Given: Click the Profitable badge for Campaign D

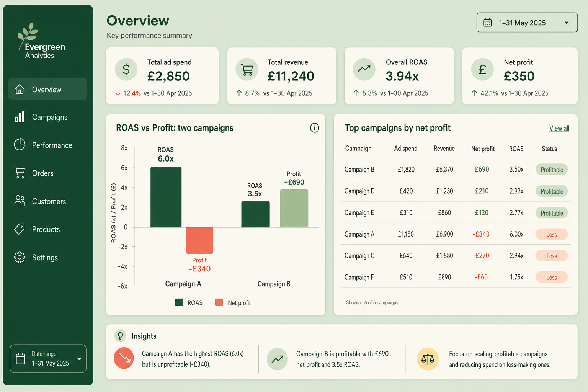Looking at the screenshot, I should coord(552,191).
